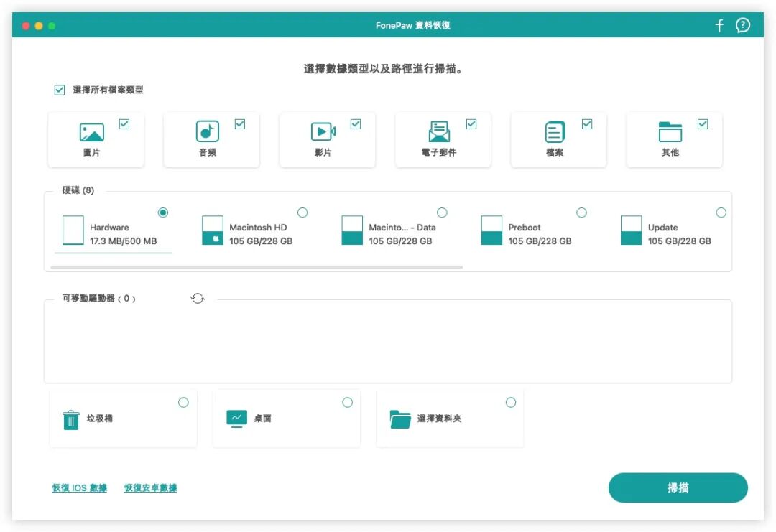Image resolution: width=776 pixels, height=532 pixels.
Task: Select the 選擇資料夾 choose-folder option
Action: pos(511,403)
